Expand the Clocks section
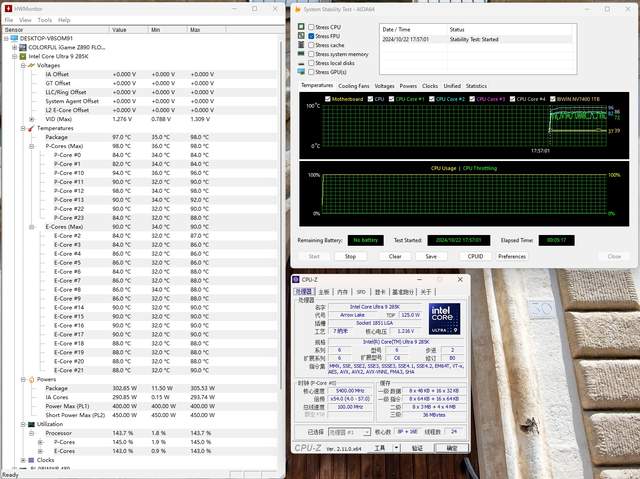This screenshot has width=640, height=479. tap(23, 460)
